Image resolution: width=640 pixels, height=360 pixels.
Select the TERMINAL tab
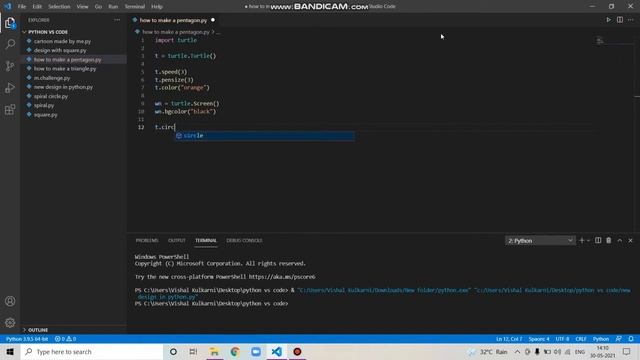point(206,240)
